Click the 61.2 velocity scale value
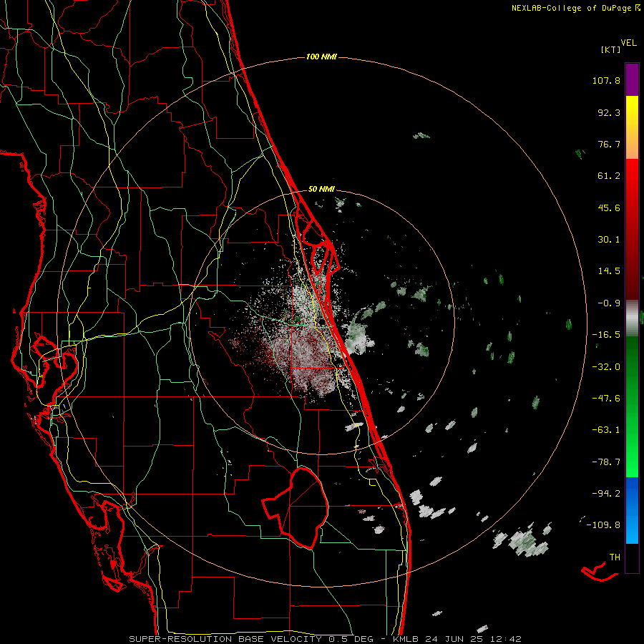Image resolution: width=644 pixels, height=644 pixels. pos(609,176)
